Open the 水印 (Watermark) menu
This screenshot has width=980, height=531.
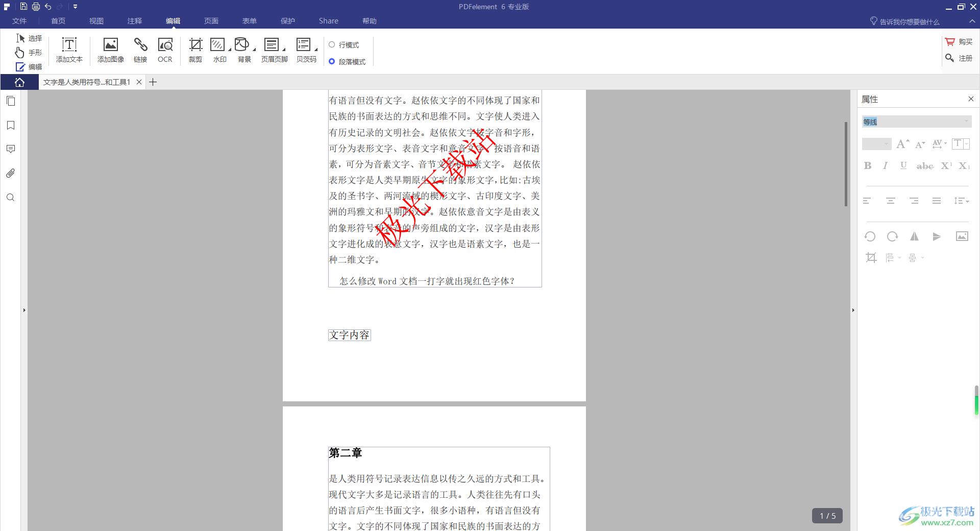220,50
